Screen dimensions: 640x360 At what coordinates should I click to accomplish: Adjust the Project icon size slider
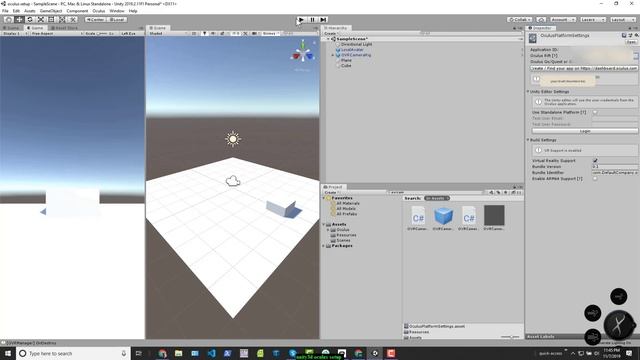510,337
